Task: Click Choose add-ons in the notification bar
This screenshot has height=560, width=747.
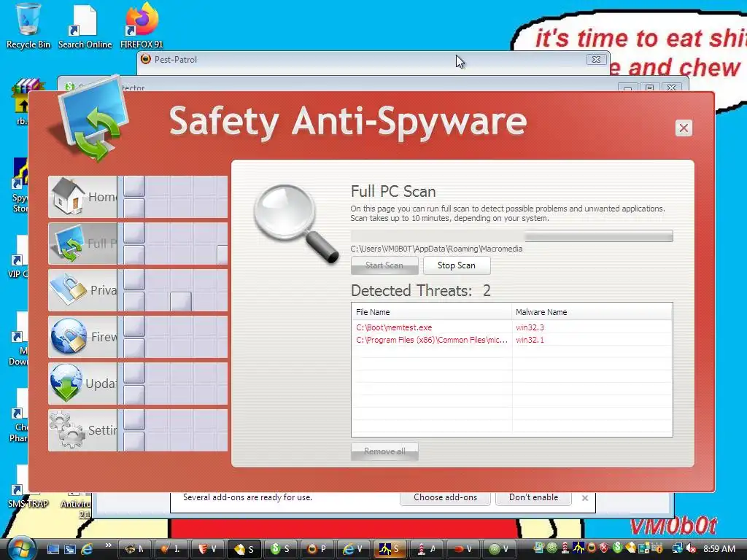Action: (x=445, y=497)
